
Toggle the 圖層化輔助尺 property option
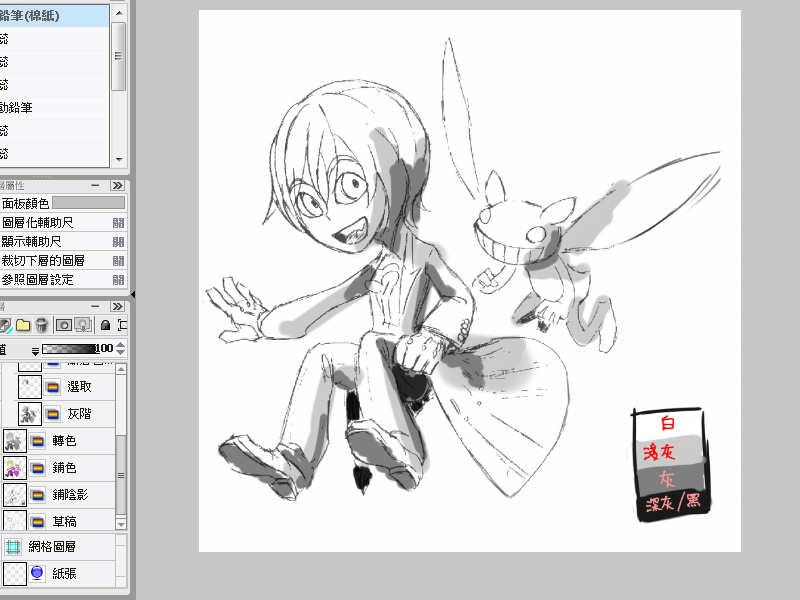click(x=118, y=222)
